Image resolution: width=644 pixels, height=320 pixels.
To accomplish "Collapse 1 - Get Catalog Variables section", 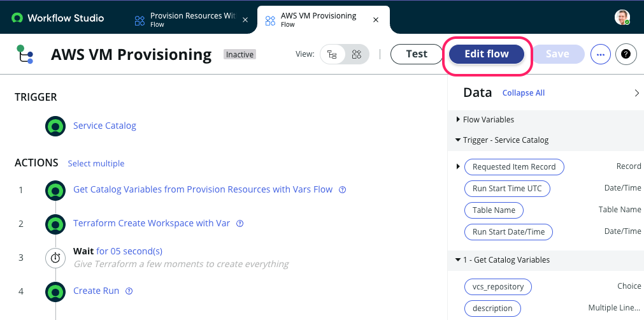I will [458, 259].
